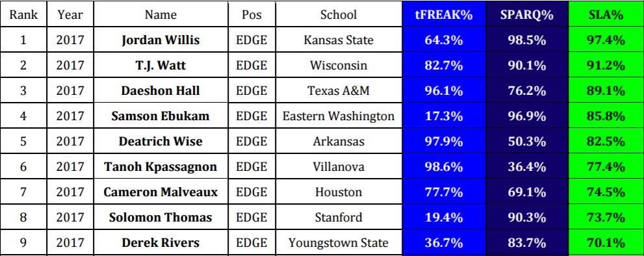Click the Daeshon Hall name cell

tap(161, 90)
